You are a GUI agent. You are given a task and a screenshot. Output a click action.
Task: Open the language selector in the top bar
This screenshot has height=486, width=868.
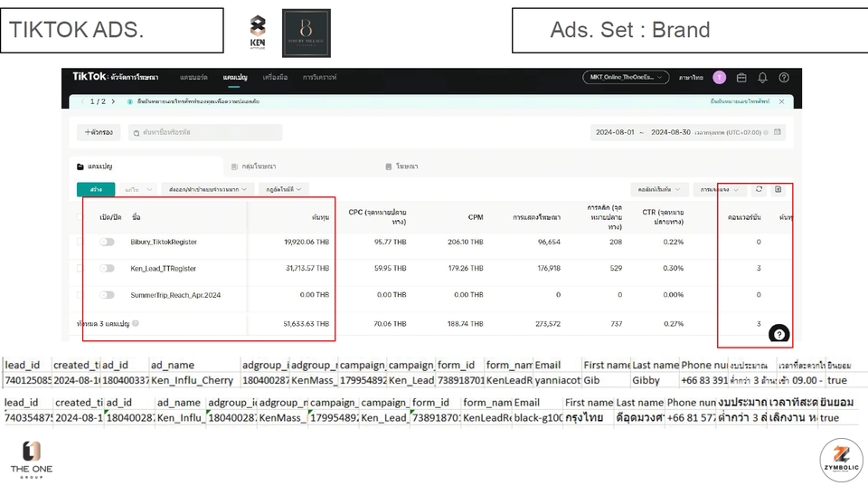(691, 78)
